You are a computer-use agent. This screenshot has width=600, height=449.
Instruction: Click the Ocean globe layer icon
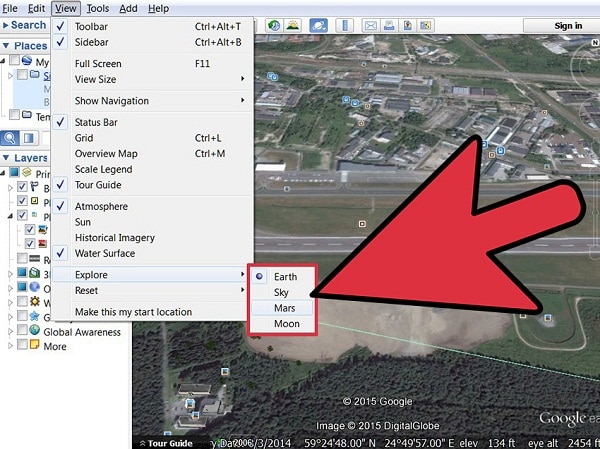(x=35, y=287)
